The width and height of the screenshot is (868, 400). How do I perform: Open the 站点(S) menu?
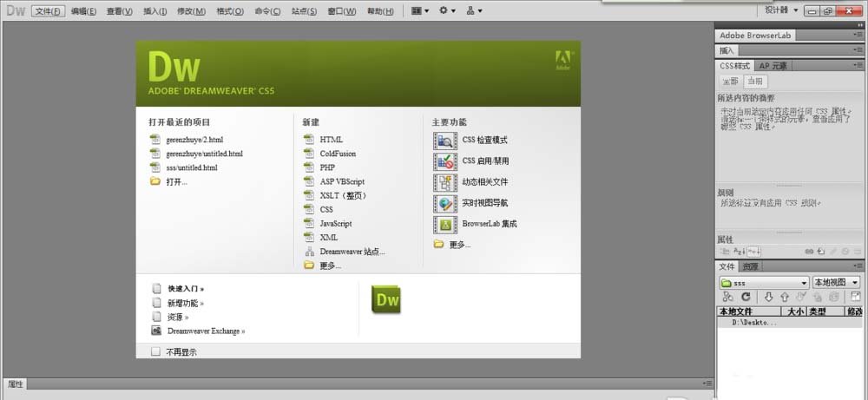pyautogui.click(x=305, y=11)
